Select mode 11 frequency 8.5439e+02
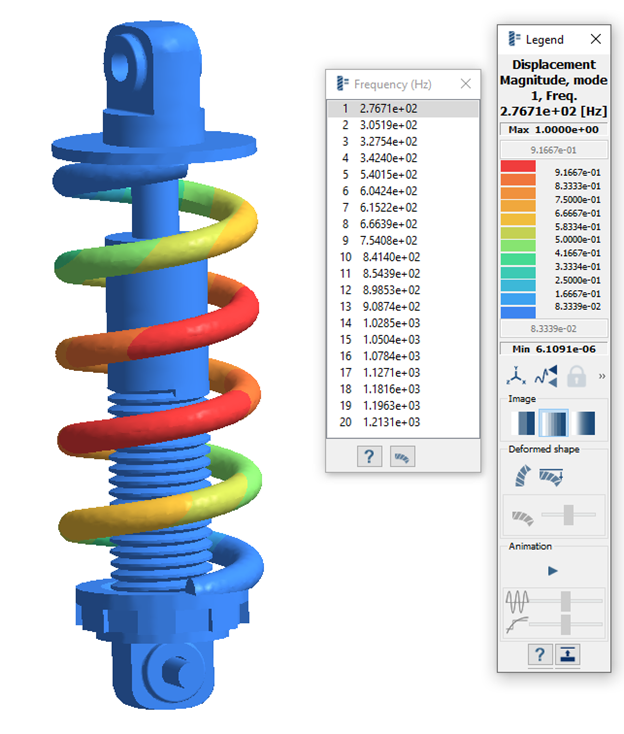The image size is (624, 734). click(x=403, y=273)
